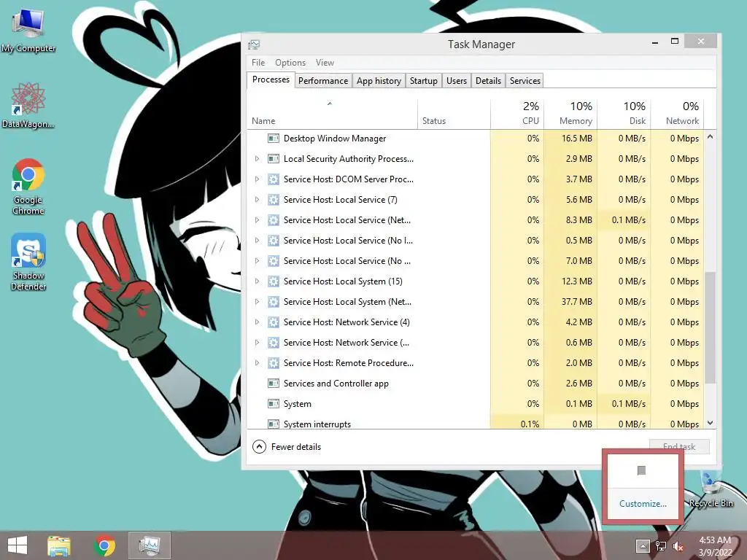Open the Windows Start button

(x=18, y=545)
